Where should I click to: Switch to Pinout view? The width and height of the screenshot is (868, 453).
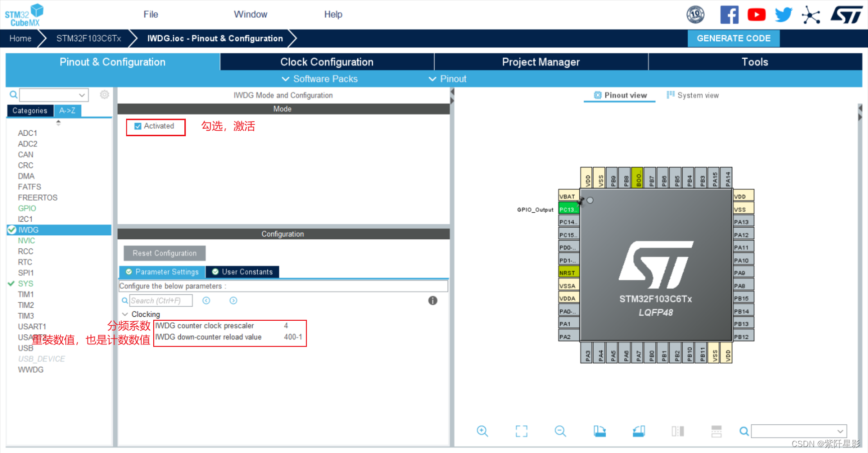(x=620, y=96)
